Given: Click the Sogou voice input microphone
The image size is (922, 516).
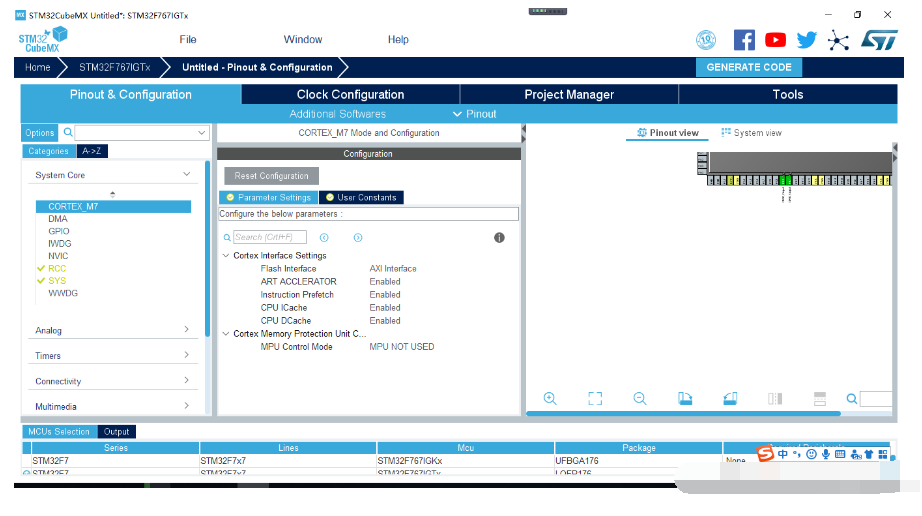Looking at the screenshot, I should [x=826, y=454].
